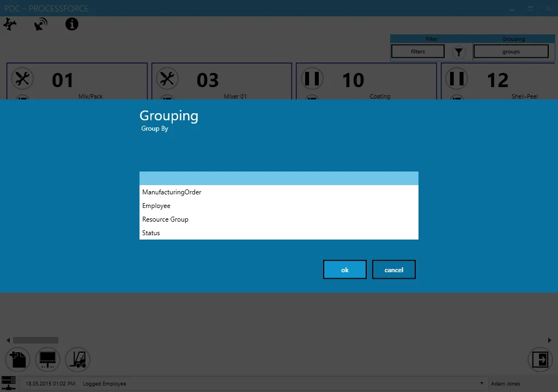558x392 pixels.
Task: Click the left scroll arrow above the toolbar
Action: pyautogui.click(x=8, y=340)
